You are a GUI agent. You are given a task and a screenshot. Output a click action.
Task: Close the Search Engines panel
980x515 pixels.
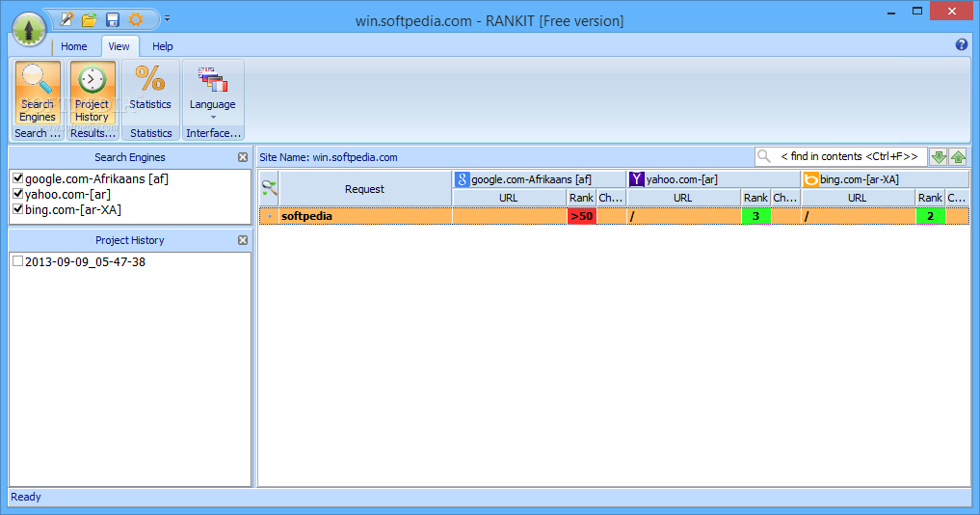[243, 157]
